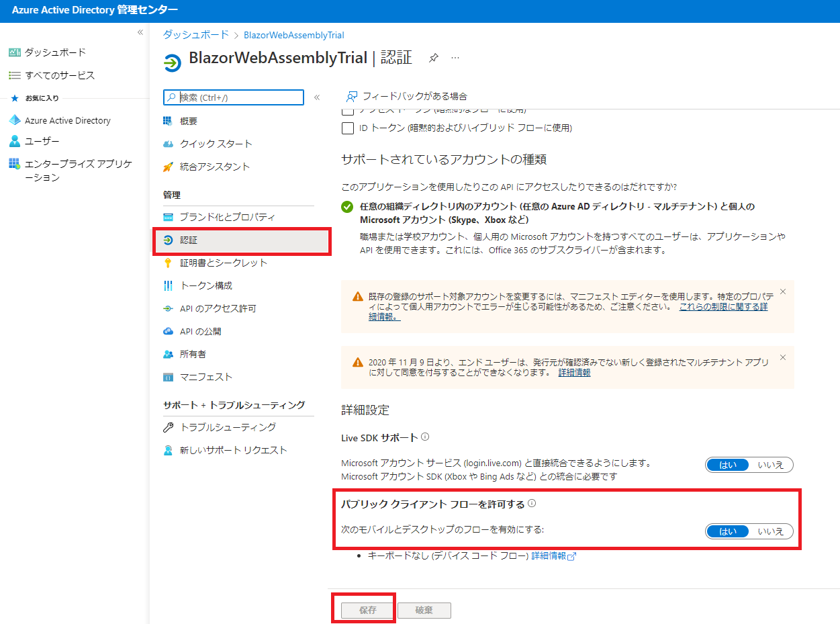This screenshot has width=840, height=624.
Task: Set Live SDK サポート toggle to はい
Action: point(728,465)
